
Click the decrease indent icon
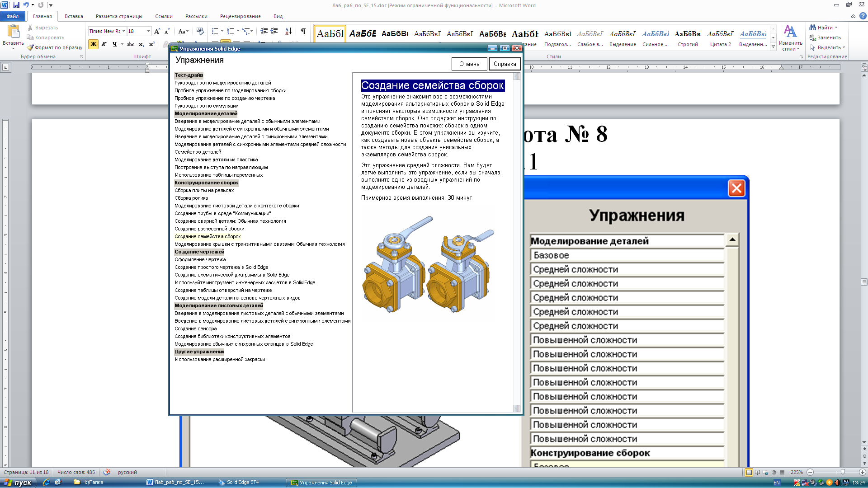(264, 31)
